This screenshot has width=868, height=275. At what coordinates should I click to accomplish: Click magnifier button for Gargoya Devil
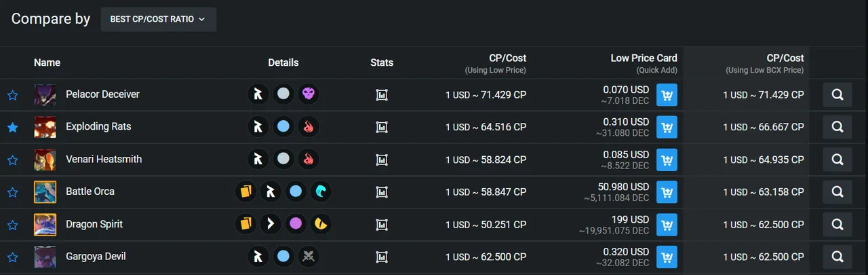[837, 257]
